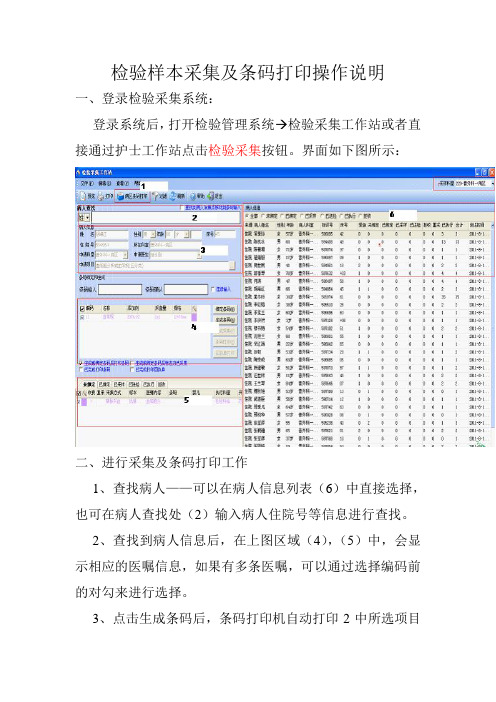Image resolution: width=496 pixels, height=702 pixels.
Task: Click the 预览 page icon in toolbar
Action: click(x=82, y=197)
